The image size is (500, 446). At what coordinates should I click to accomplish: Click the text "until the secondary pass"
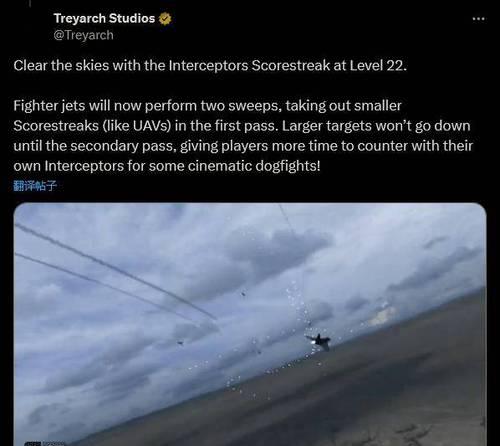click(95, 146)
